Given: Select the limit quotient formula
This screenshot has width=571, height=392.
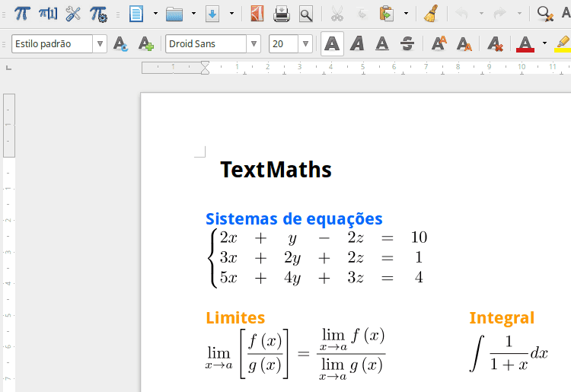Looking at the screenshot, I should [295, 354].
